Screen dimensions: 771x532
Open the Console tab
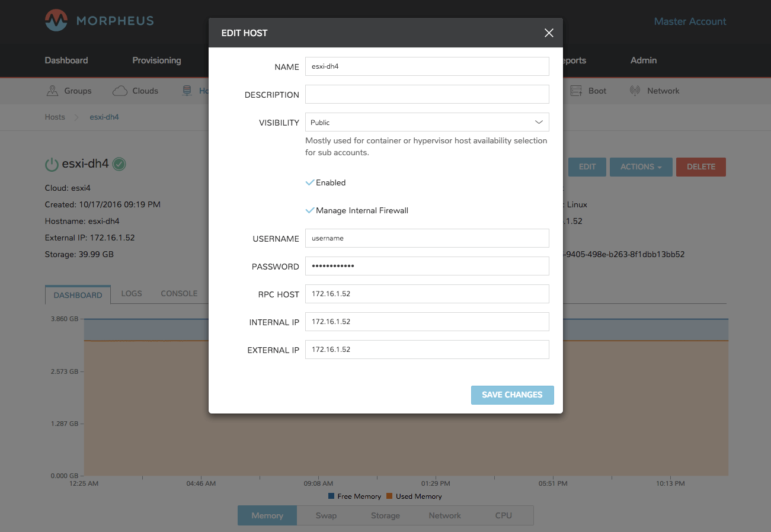[179, 293]
